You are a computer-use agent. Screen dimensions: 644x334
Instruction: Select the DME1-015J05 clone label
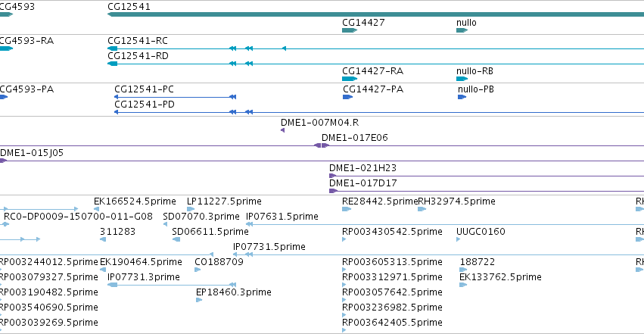pyautogui.click(x=32, y=153)
